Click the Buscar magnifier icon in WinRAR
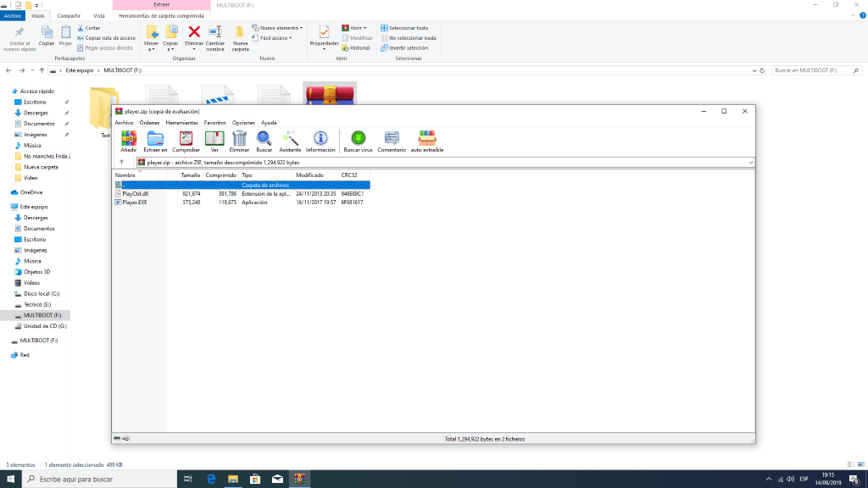 (x=264, y=141)
